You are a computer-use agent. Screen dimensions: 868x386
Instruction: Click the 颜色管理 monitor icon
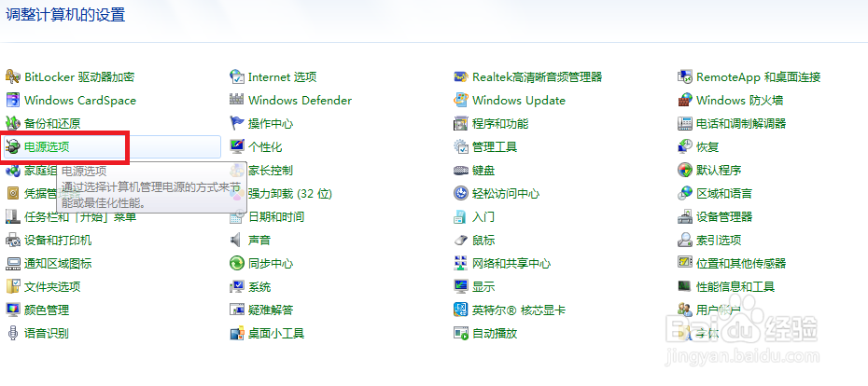tap(13, 310)
